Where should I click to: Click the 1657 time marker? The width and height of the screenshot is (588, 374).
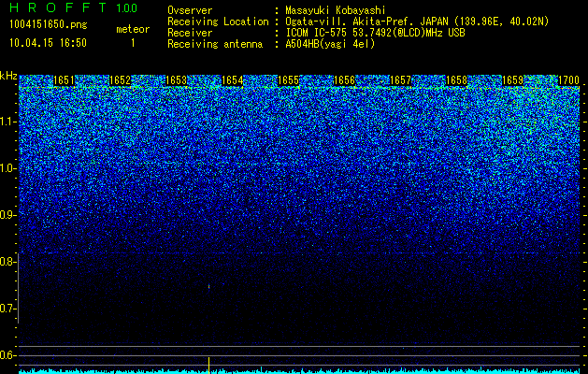[x=400, y=80]
